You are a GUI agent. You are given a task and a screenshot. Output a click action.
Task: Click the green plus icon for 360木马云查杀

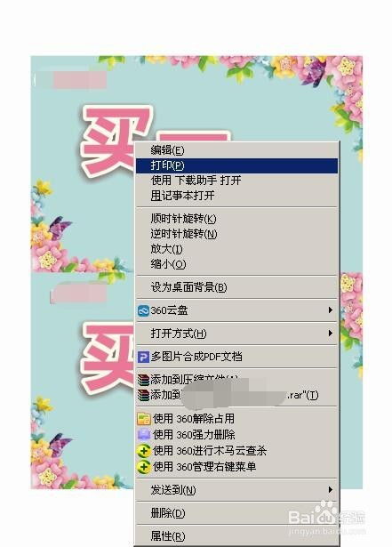143,451
